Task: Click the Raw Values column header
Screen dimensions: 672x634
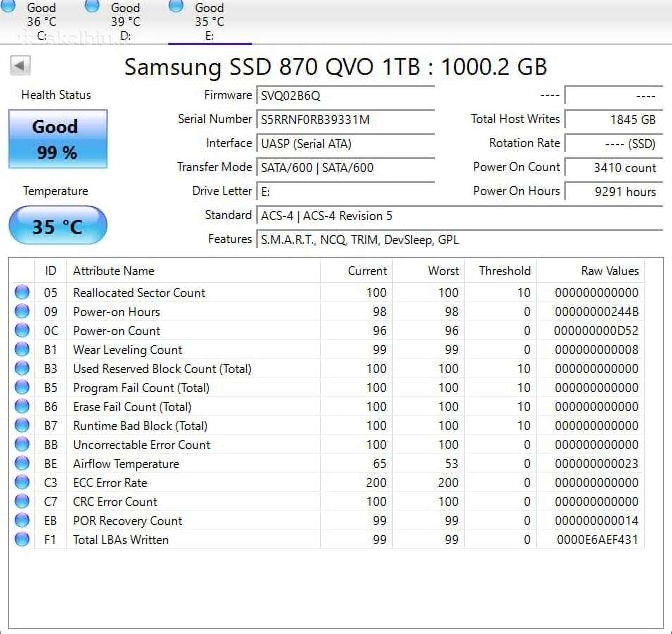Action: pos(590,271)
